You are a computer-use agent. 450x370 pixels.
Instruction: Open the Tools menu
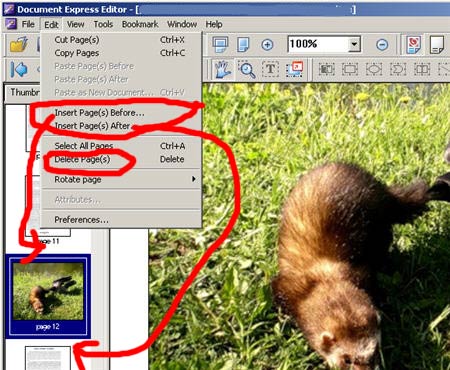coord(103,24)
